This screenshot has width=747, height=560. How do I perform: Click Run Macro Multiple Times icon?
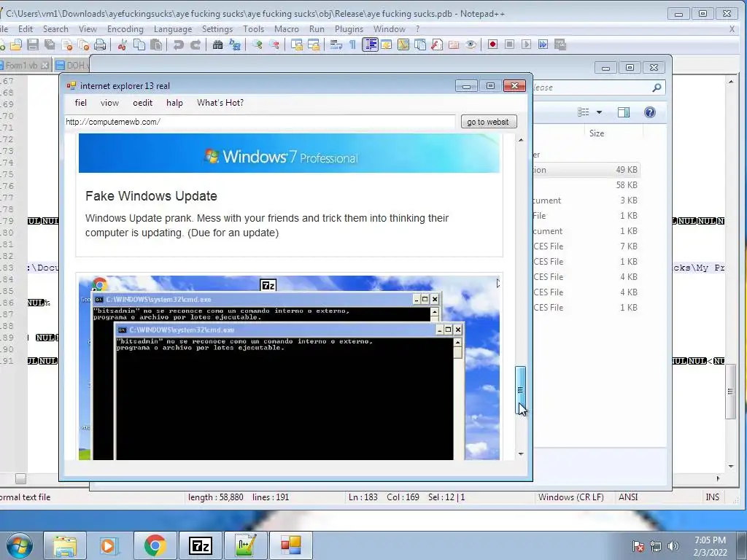543,44
